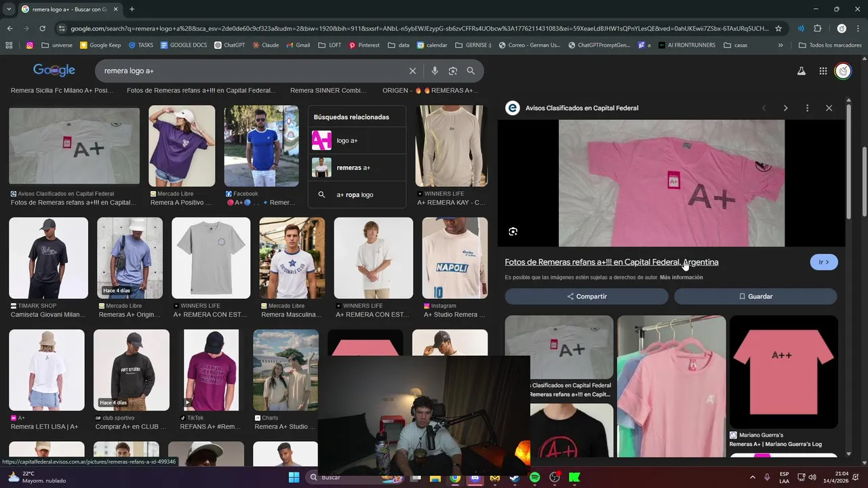Select the related search 'logo a+'

[x=357, y=140]
